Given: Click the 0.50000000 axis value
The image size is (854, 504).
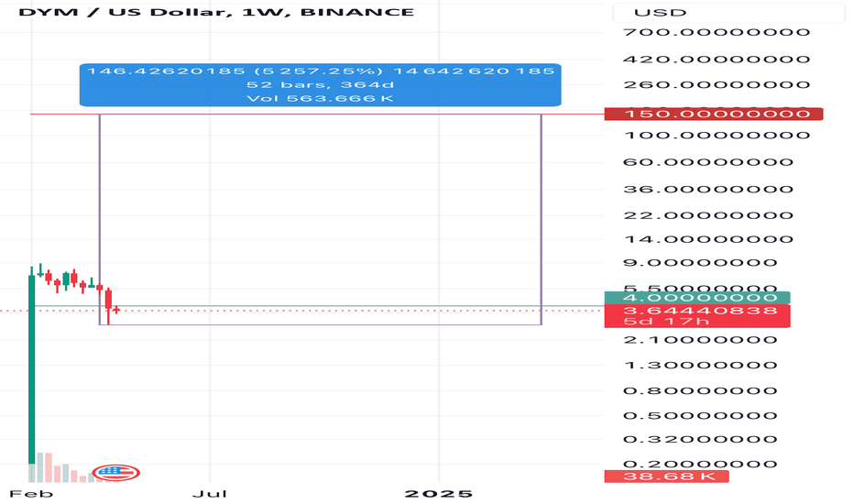Looking at the screenshot, I should coord(700,416).
